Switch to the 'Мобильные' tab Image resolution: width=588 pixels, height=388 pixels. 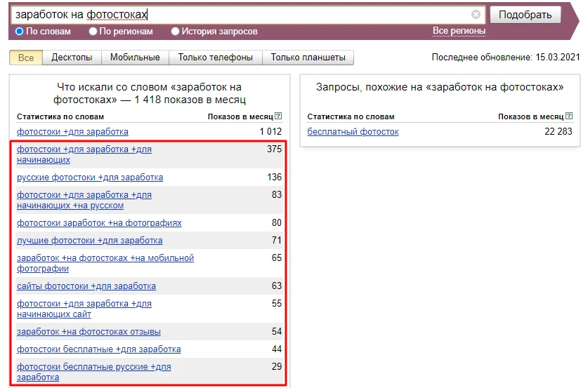tap(135, 58)
